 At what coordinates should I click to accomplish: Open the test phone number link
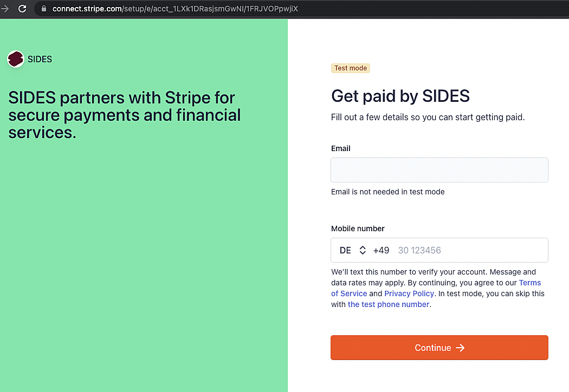pyautogui.click(x=389, y=304)
